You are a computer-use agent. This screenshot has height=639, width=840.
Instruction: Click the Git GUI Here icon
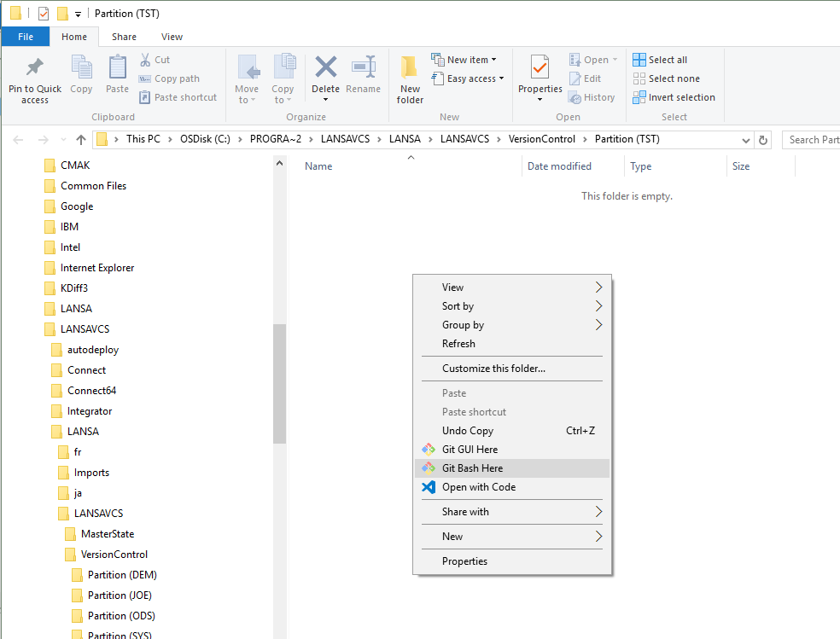(x=429, y=450)
